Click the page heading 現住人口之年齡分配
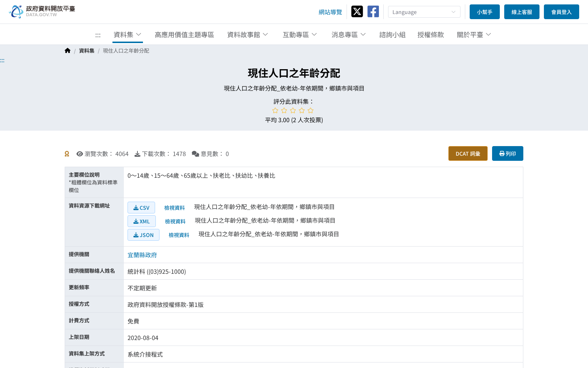 pos(294,73)
